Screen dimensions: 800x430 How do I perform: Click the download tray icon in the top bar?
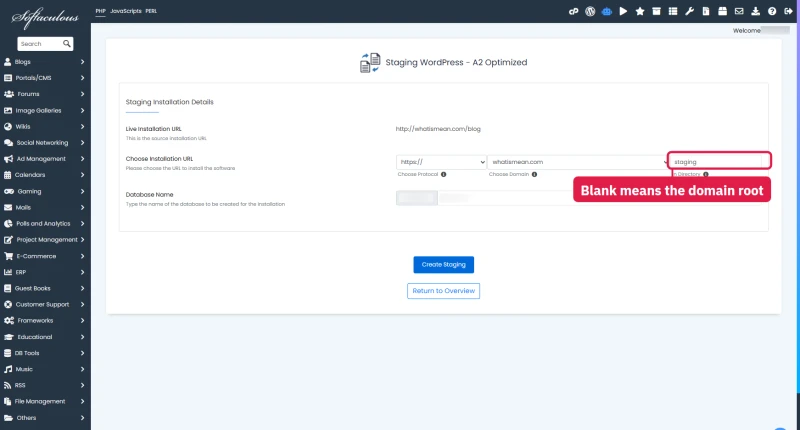(756, 11)
